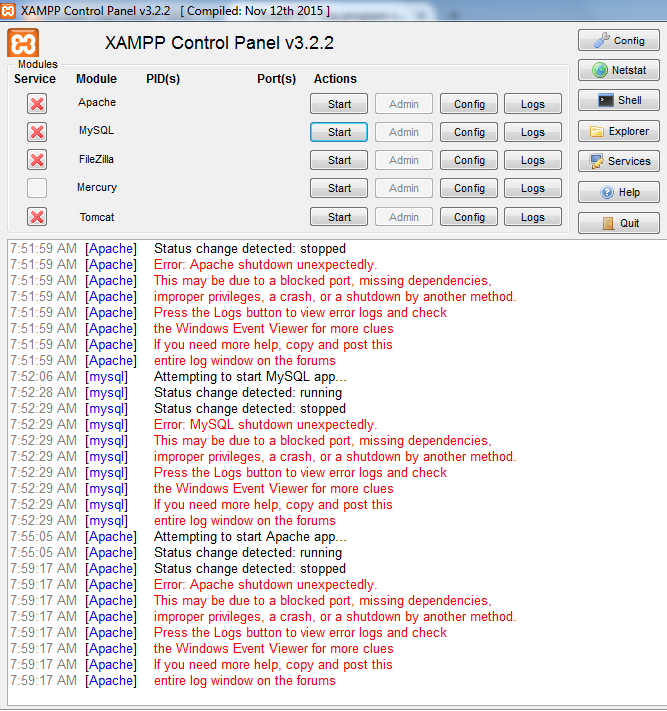This screenshot has height=711, width=667.
Task: Click the XAMPP logo icon in the panel
Action: pyautogui.click(x=23, y=43)
